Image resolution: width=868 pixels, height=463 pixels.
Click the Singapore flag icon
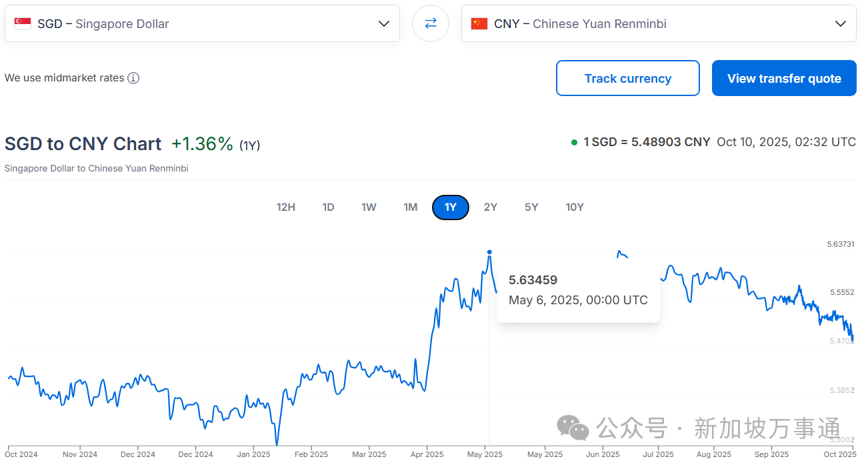[x=22, y=22]
